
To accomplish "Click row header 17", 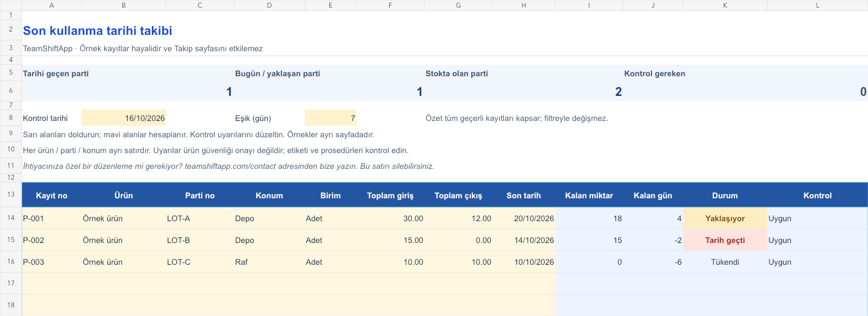I will coord(11,283).
